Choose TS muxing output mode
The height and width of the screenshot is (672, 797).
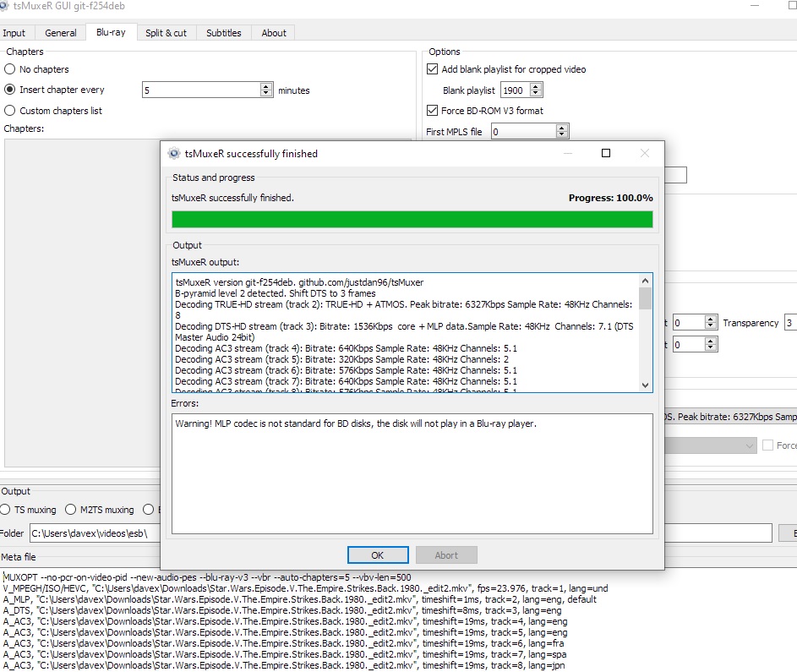coord(5,510)
